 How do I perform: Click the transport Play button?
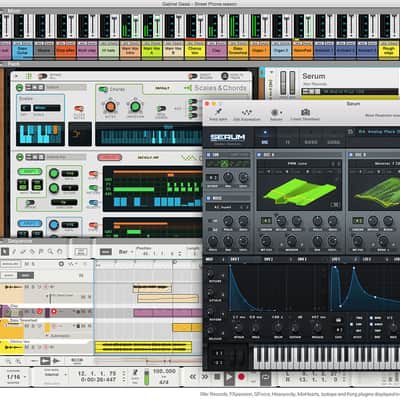pyautogui.click(x=229, y=377)
